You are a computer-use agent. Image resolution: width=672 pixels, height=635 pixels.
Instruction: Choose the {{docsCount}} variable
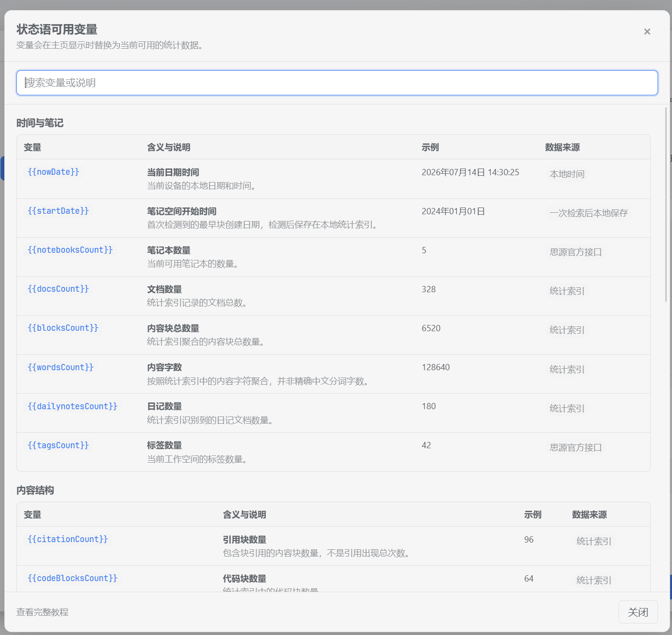[x=58, y=289]
